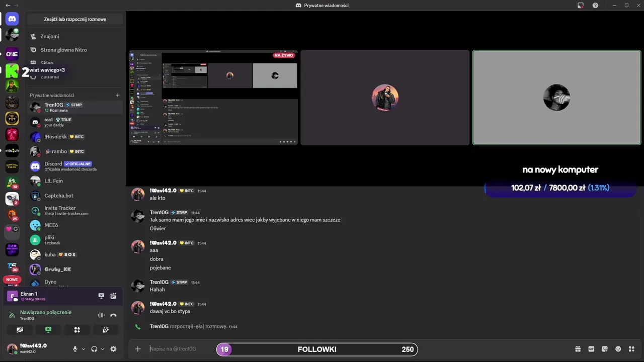Screen dimensions: 644x362
Task: Open Invite Tracker conversation
Action: (74, 210)
